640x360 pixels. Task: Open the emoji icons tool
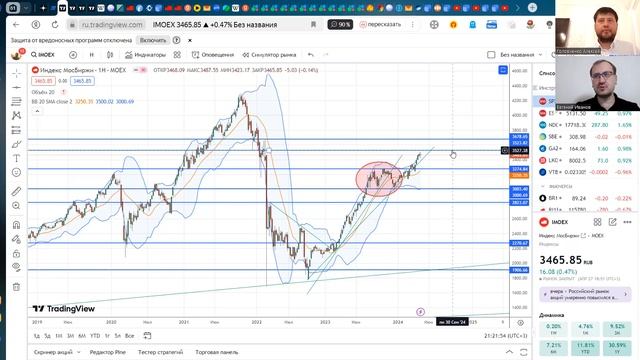[x=16, y=173]
